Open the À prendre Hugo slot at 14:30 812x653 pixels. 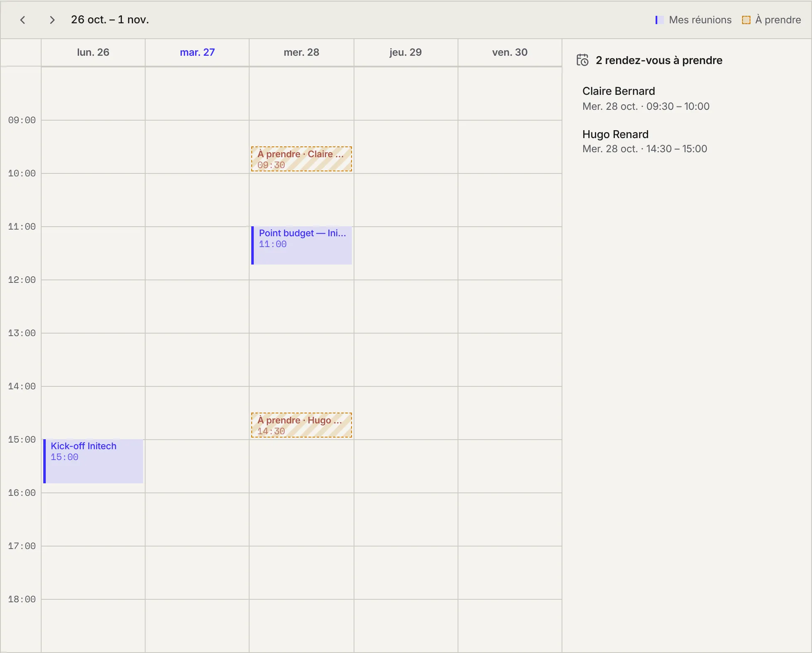[302, 425]
